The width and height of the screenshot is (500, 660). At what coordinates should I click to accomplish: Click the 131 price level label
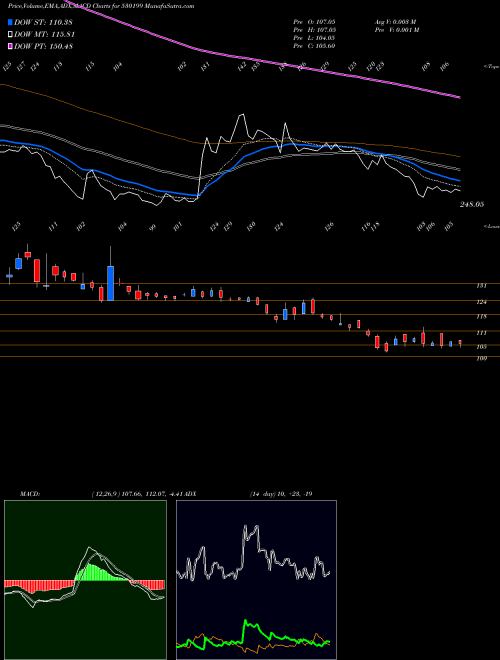pos(481,286)
